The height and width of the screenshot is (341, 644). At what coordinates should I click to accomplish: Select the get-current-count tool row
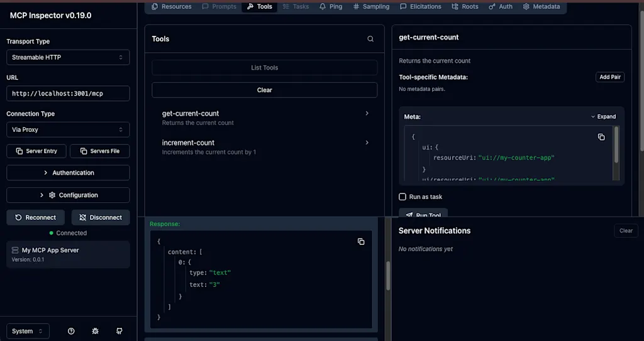265,118
